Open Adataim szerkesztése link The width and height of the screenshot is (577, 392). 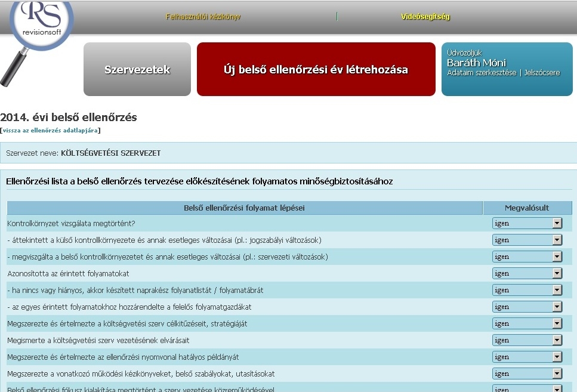[x=482, y=73]
